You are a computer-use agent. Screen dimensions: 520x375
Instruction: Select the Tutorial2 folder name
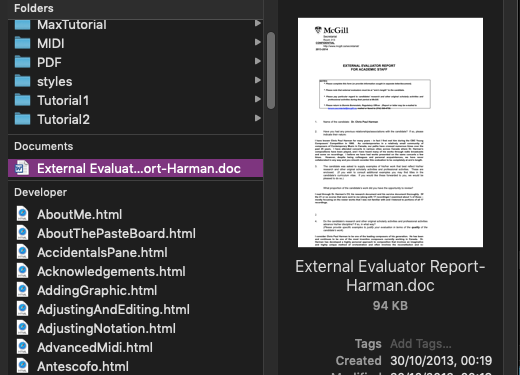(63, 119)
